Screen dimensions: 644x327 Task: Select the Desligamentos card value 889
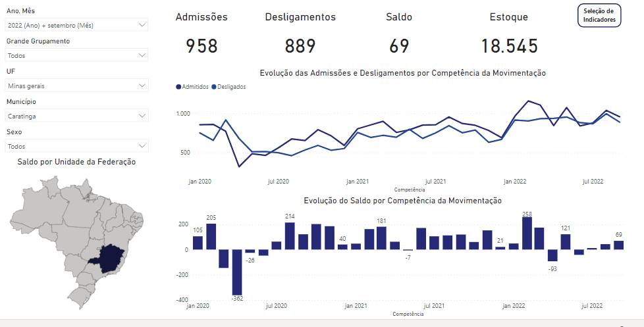(x=300, y=46)
